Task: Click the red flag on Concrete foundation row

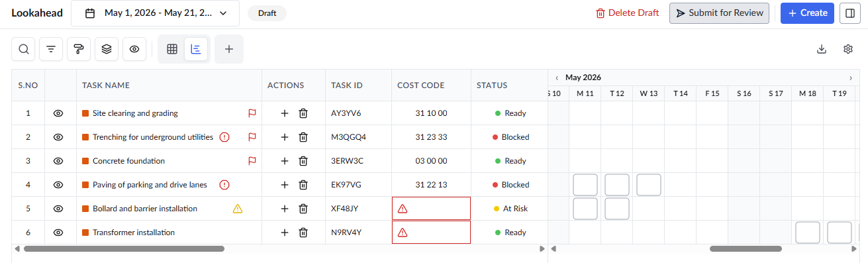Action: 252,161
